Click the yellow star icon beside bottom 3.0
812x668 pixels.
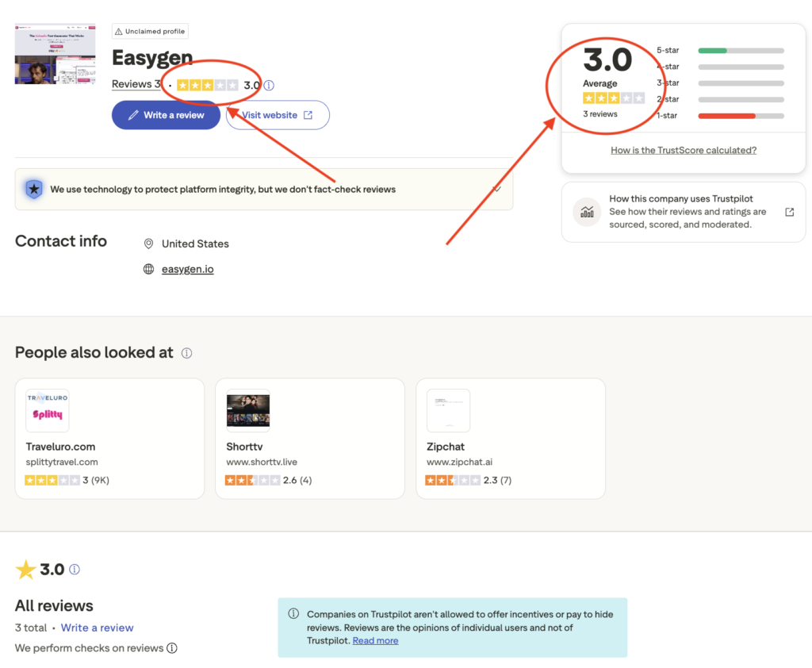25,570
